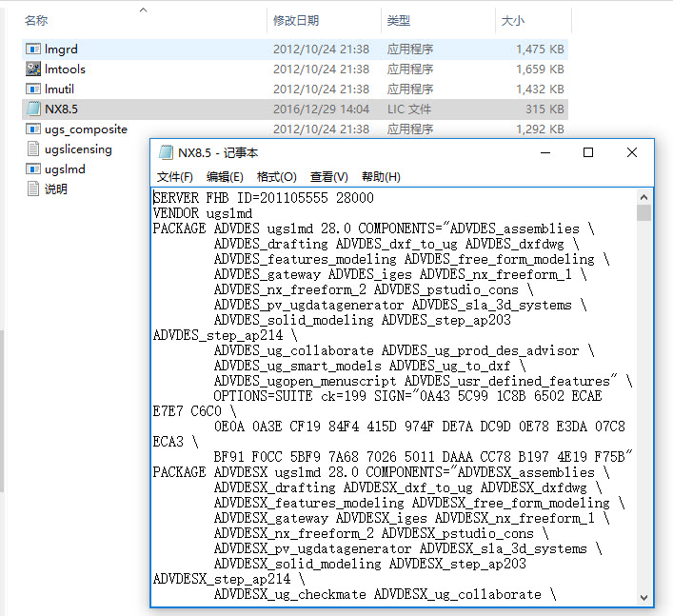This screenshot has height=616, width=673.
Task: Open the 文件(F) menu in Notepad
Action: [x=175, y=177]
